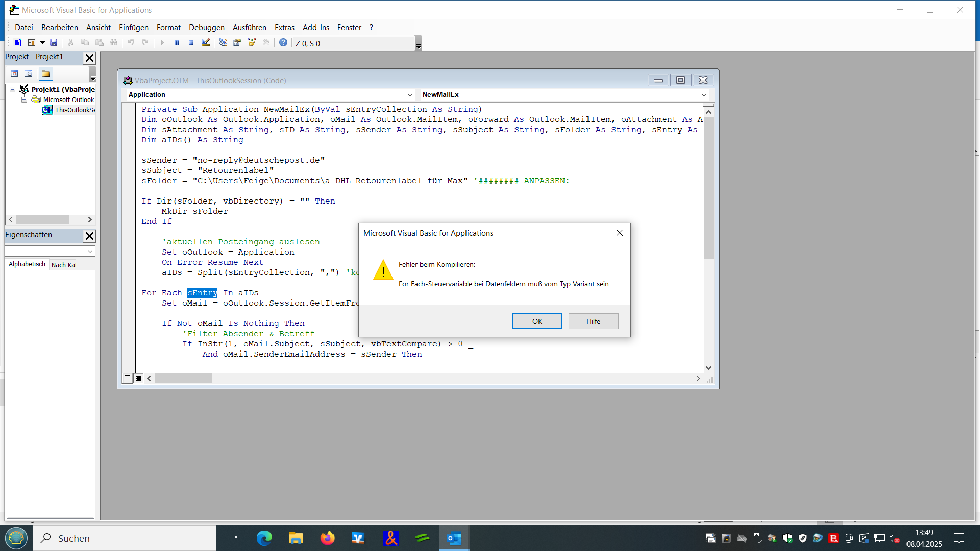Open the Ausführen menu
980x551 pixels.
tap(250, 28)
